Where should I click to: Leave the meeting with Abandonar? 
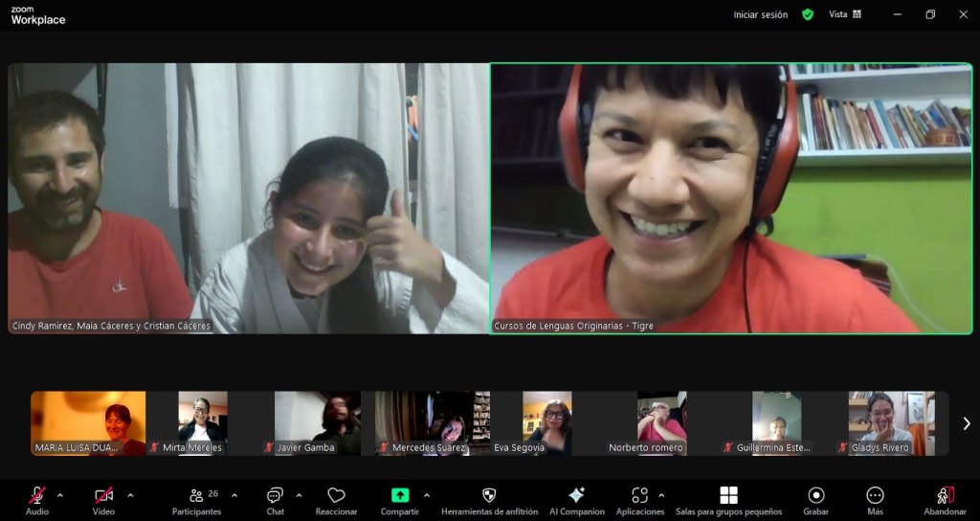(945, 499)
